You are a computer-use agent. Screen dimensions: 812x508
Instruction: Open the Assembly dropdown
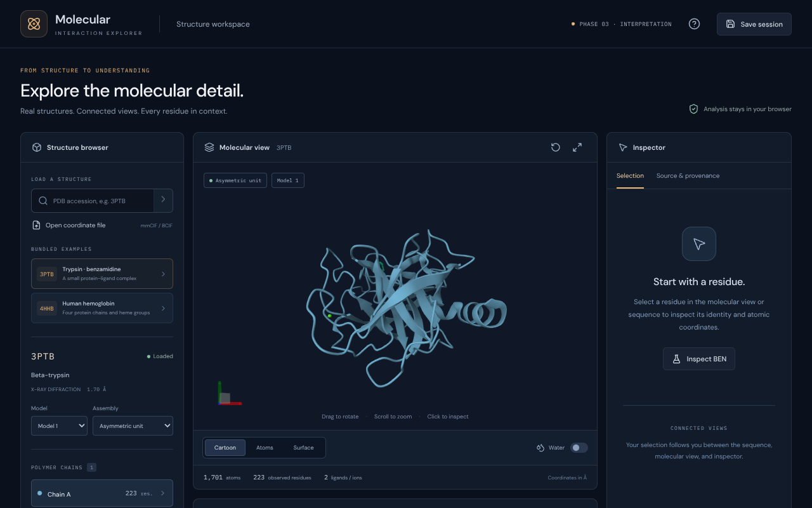click(x=133, y=425)
